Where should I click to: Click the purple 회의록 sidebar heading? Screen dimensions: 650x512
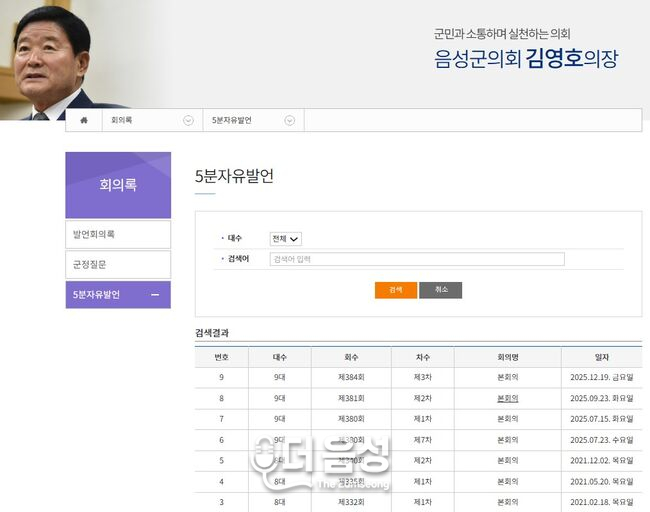118,185
